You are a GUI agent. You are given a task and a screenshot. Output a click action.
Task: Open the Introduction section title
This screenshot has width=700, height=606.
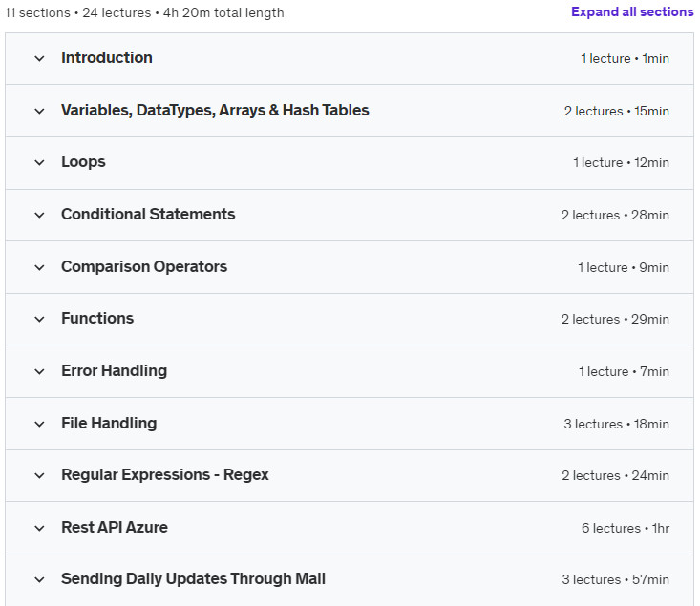pyautogui.click(x=107, y=57)
